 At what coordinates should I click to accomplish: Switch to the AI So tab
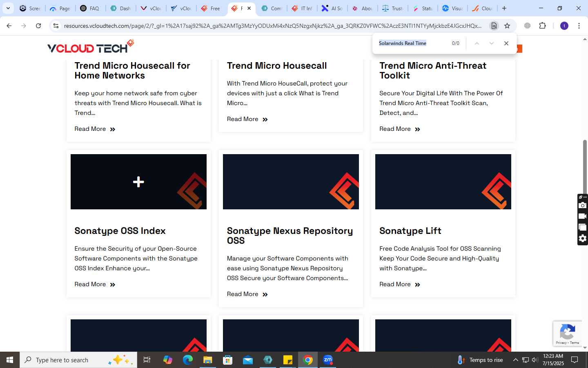tap(332, 8)
